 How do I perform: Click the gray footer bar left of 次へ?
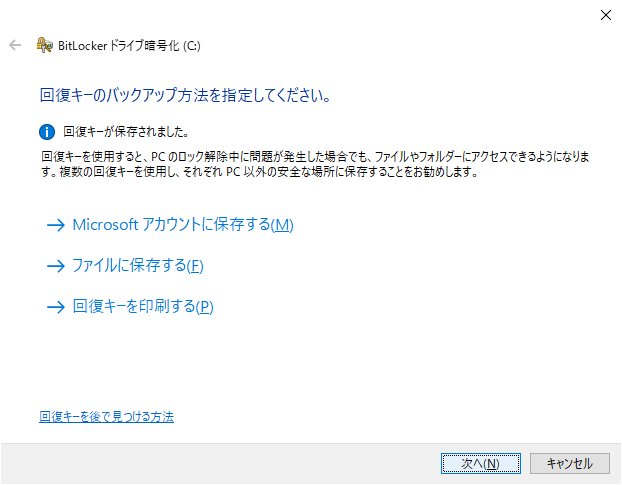[220, 463]
